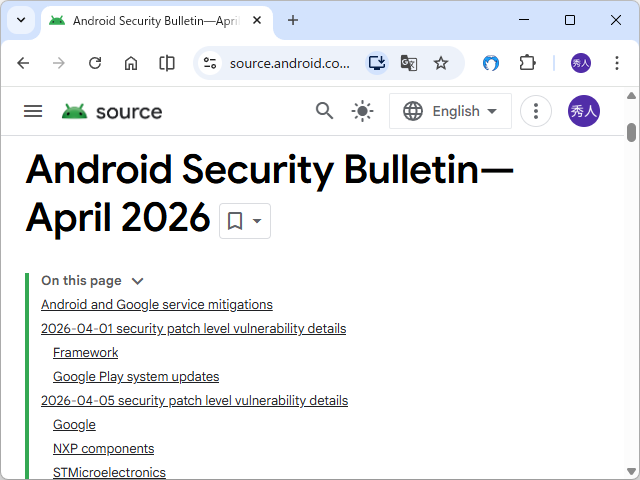This screenshot has height=480, width=640.
Task: Reload the current page
Action: [x=95, y=63]
